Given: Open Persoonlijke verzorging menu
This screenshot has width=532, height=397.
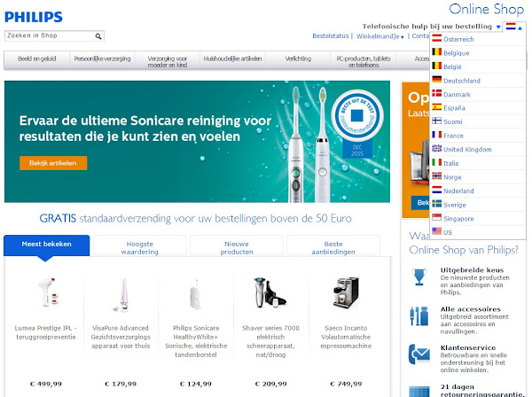Looking at the screenshot, I should point(102,60).
